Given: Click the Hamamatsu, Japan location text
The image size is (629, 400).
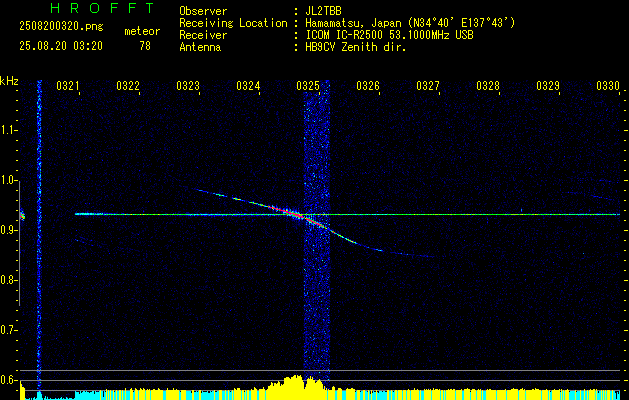Looking at the screenshot, I should (x=410, y=23).
